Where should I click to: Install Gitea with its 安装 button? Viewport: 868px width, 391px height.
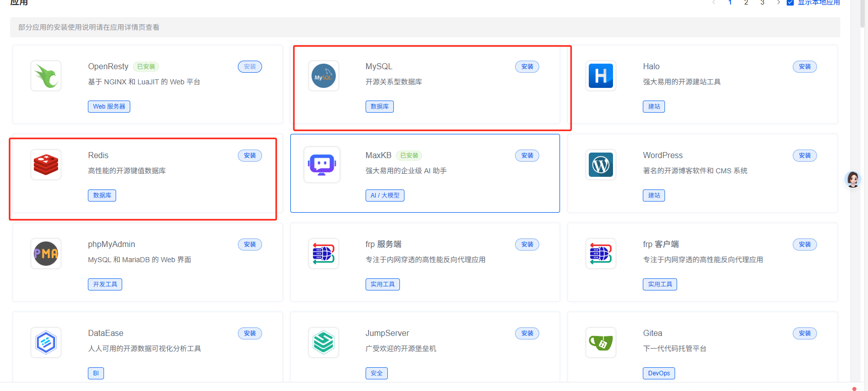805,333
